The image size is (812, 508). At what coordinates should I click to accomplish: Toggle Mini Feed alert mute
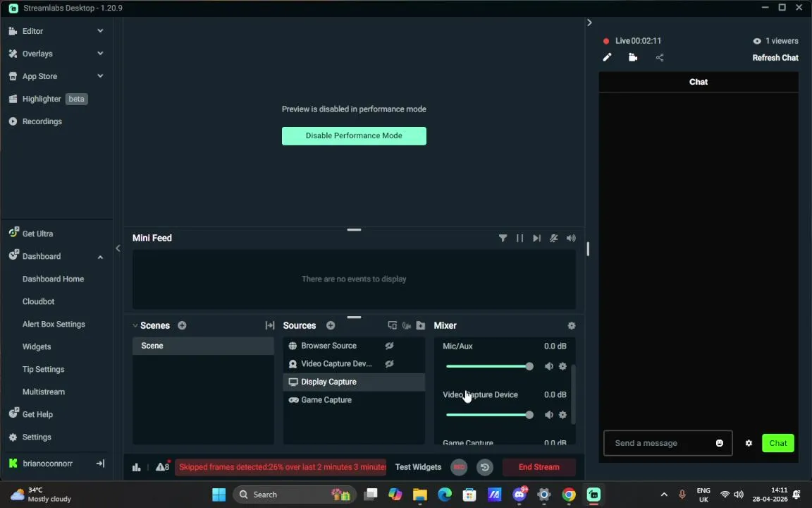(553, 238)
